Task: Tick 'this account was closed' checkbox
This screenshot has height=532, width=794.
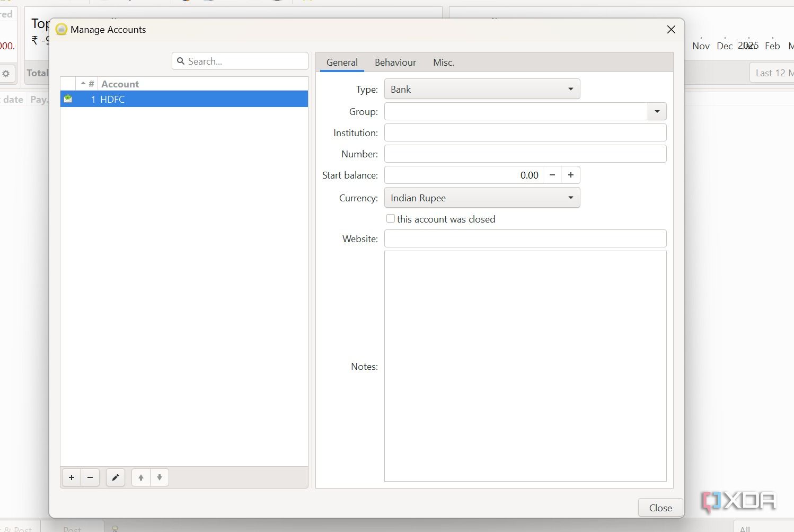Action: (x=391, y=218)
